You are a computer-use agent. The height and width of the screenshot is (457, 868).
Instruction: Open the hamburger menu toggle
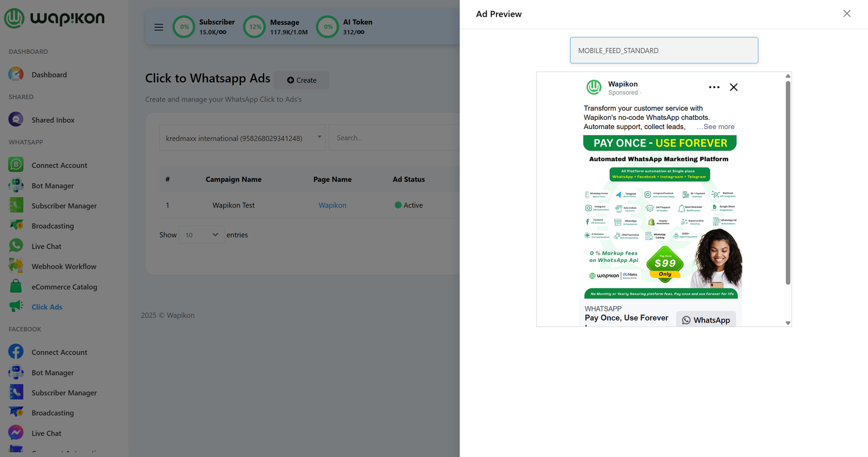tap(158, 27)
